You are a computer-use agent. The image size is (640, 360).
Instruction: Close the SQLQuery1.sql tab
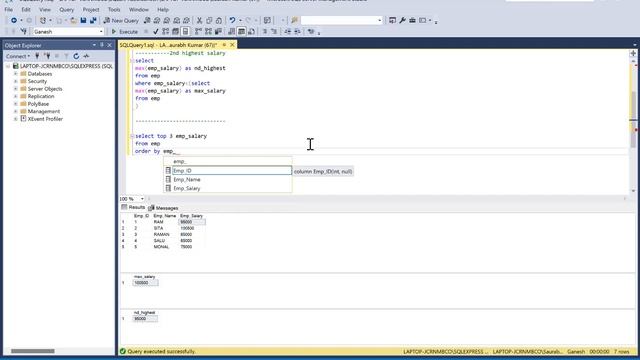coord(232,45)
